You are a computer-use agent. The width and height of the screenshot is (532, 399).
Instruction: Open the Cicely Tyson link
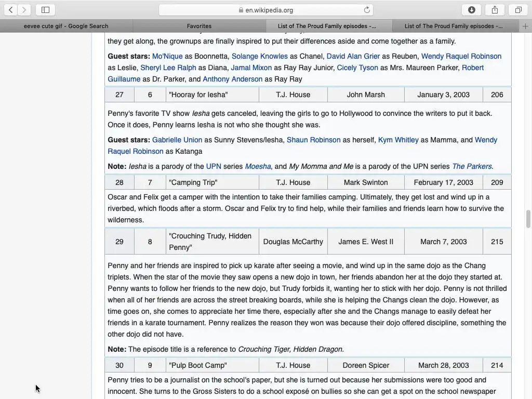pyautogui.click(x=357, y=68)
